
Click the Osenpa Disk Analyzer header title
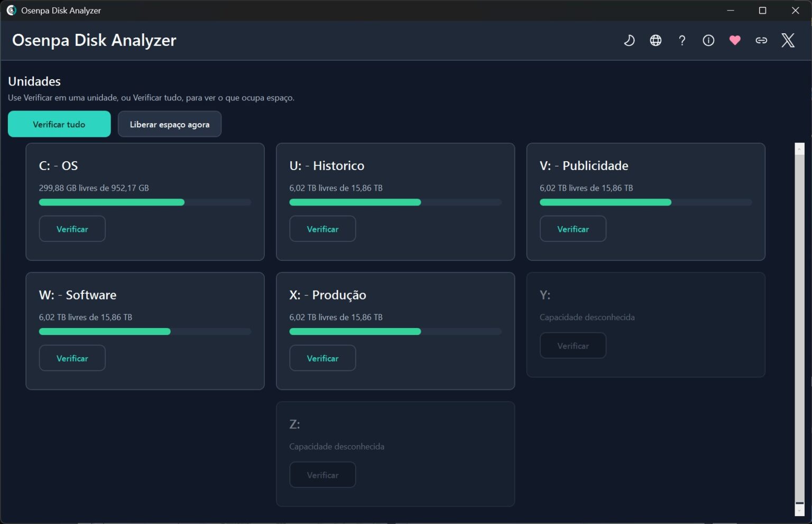pyautogui.click(x=94, y=40)
